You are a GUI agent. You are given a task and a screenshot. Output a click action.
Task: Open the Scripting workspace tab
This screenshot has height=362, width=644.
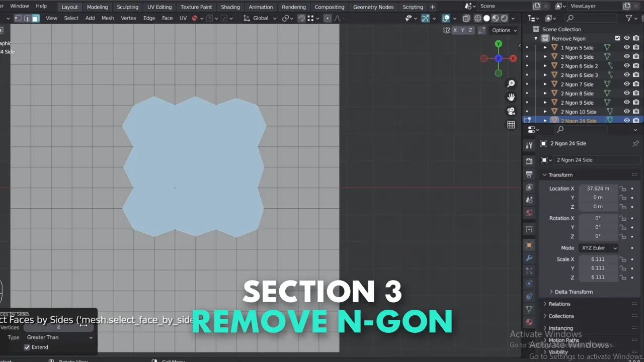(413, 7)
